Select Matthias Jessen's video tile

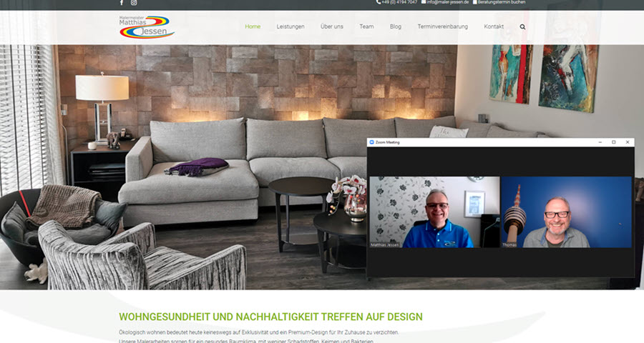(434, 212)
